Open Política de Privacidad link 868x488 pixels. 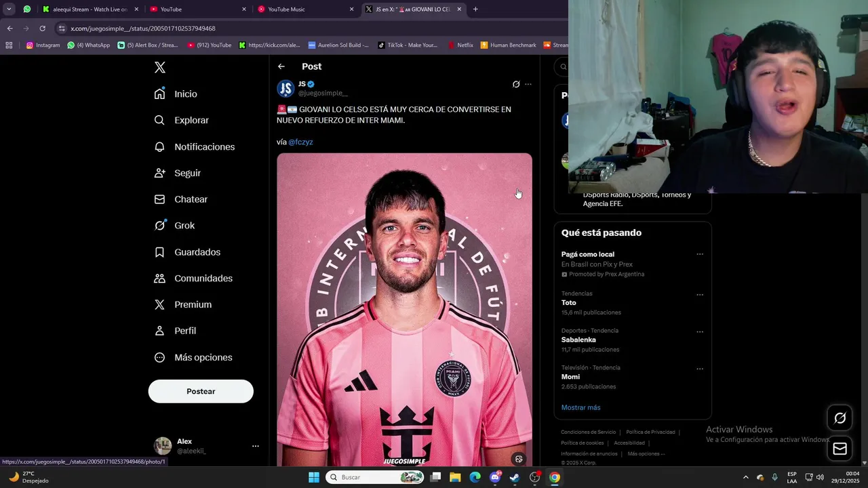[x=650, y=432]
